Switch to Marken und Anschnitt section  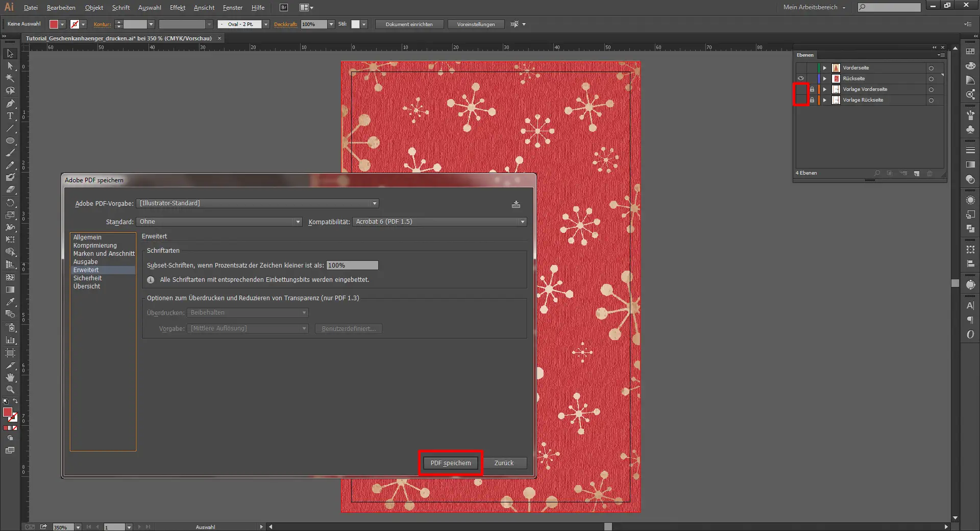[104, 254]
